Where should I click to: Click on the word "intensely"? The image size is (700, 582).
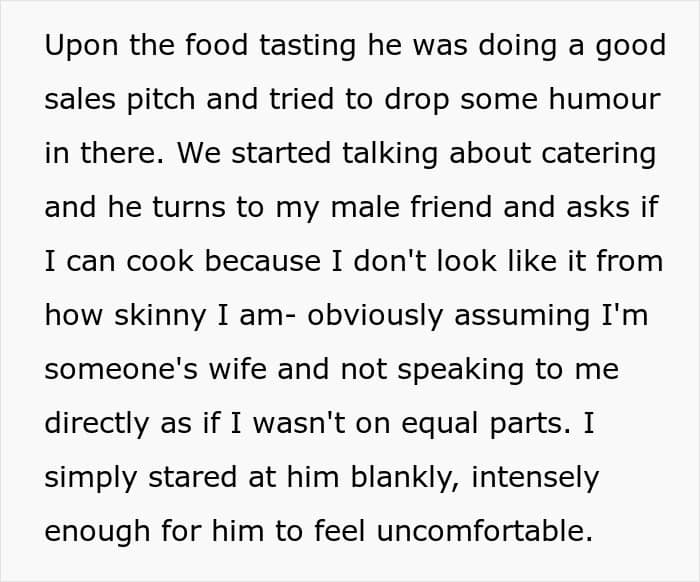point(535,478)
